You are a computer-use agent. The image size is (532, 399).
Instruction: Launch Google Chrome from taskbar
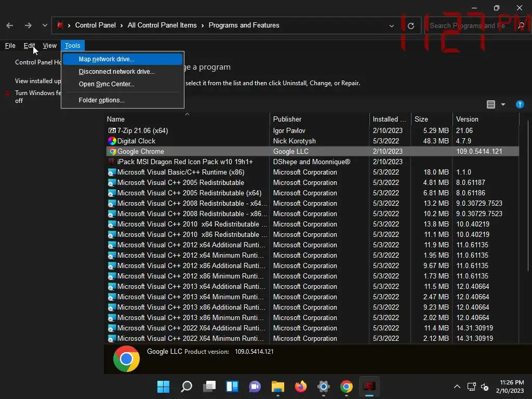[347, 387]
